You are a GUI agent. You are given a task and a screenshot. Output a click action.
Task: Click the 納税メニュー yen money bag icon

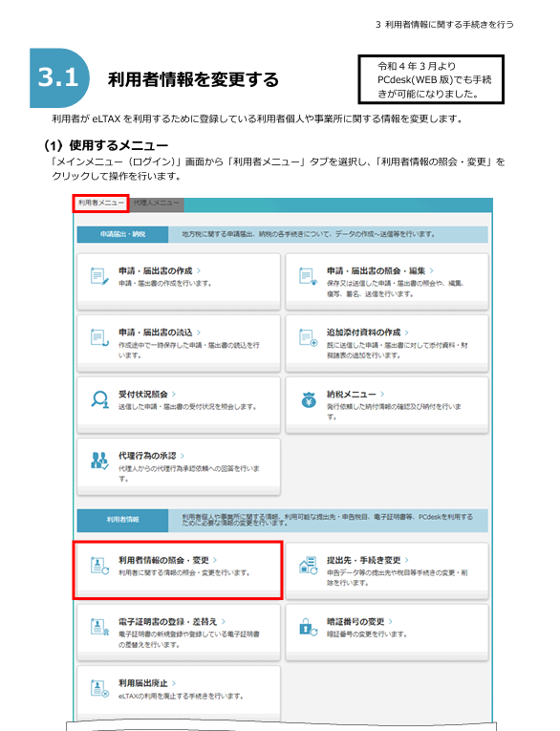(x=309, y=399)
